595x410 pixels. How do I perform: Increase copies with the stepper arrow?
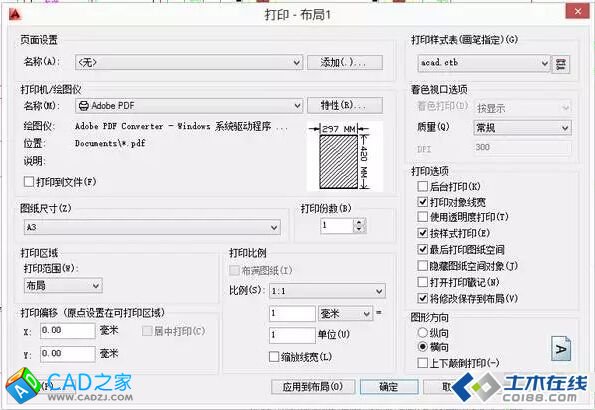359,222
